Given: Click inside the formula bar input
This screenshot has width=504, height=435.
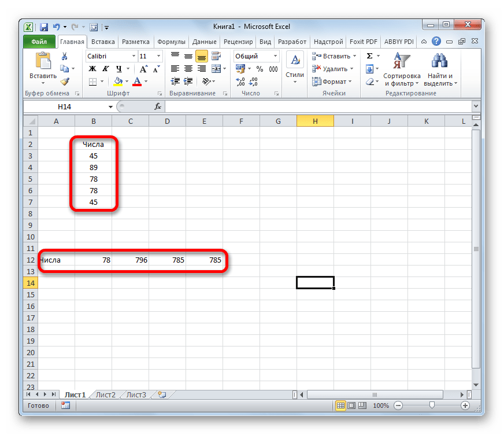Looking at the screenshot, I should click(318, 106).
